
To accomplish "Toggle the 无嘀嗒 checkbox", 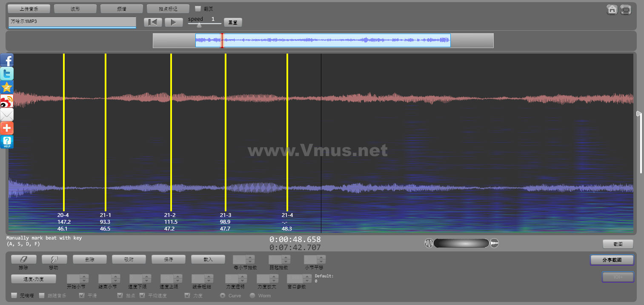I will pyautogui.click(x=14, y=295).
